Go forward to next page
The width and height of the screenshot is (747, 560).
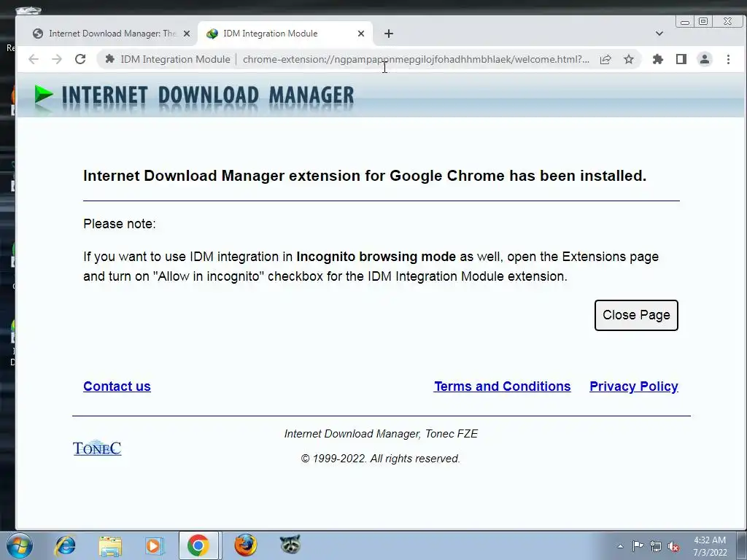coord(57,59)
